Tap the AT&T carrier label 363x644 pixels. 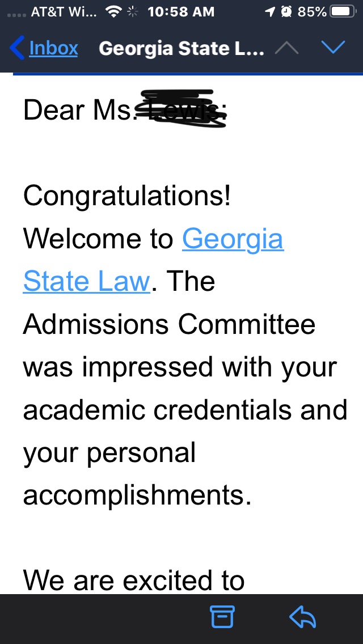click(64, 12)
